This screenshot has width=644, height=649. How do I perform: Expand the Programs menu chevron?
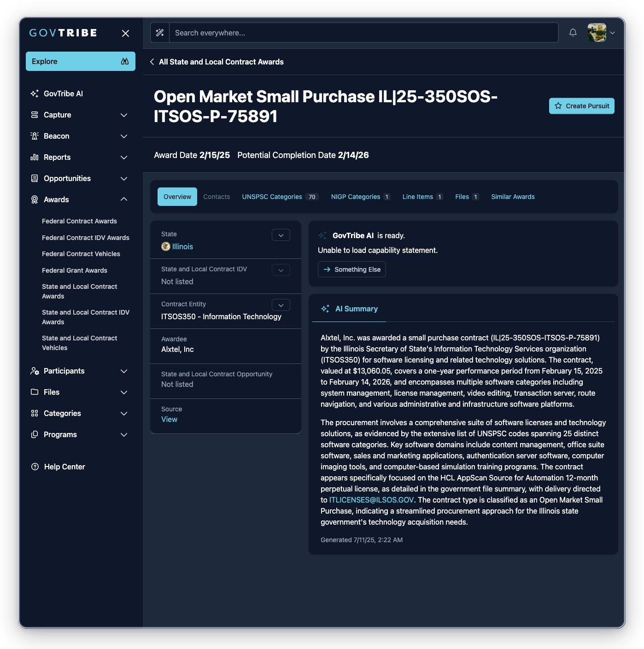point(124,434)
